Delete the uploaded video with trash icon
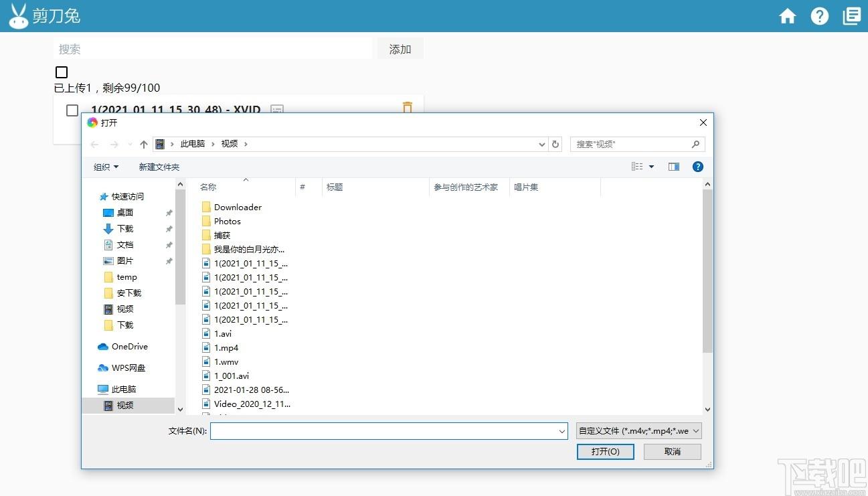The image size is (868, 496). tap(408, 108)
